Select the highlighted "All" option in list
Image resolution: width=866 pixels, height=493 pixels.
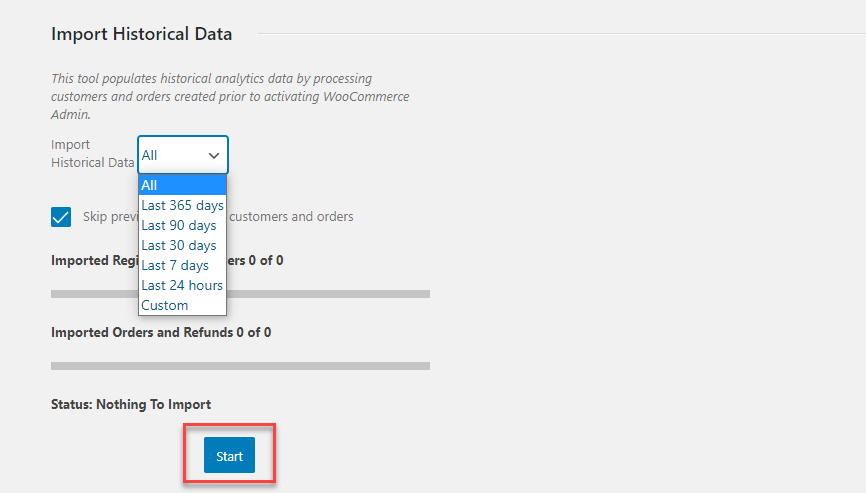tap(182, 185)
